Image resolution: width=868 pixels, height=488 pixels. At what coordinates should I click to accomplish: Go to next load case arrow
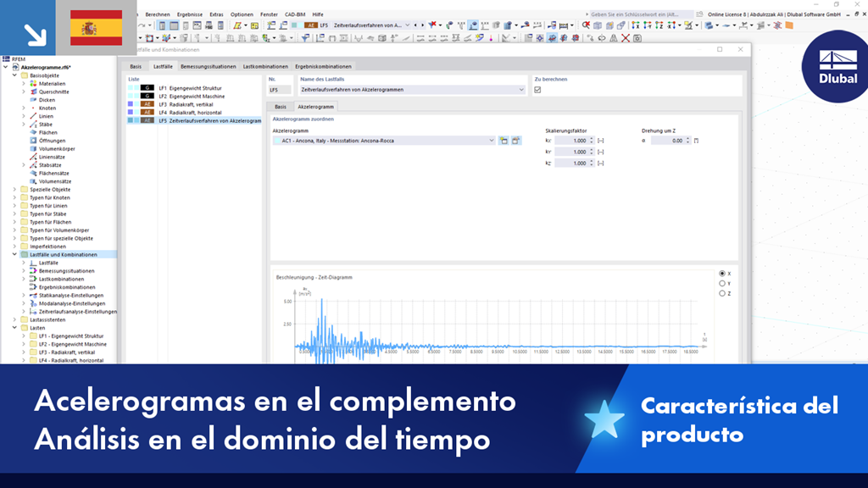pos(422,25)
